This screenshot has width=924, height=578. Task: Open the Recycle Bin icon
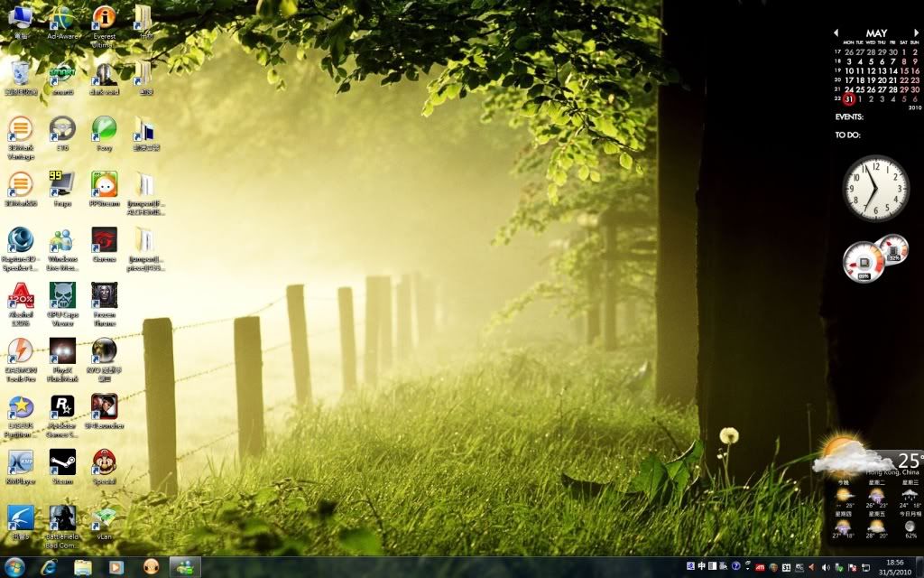(20, 72)
